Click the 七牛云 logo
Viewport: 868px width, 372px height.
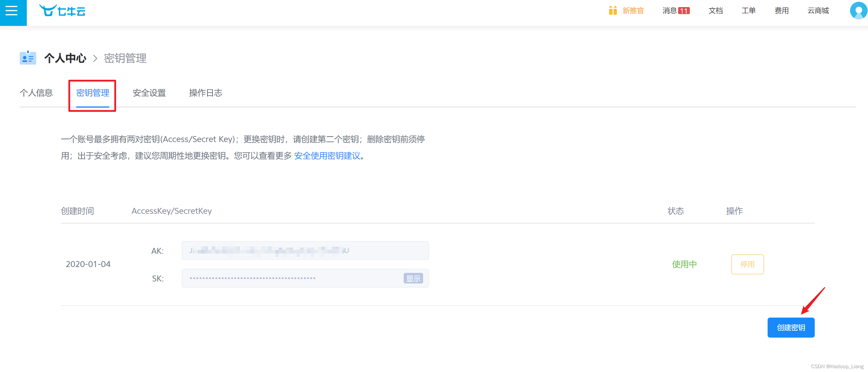[62, 10]
